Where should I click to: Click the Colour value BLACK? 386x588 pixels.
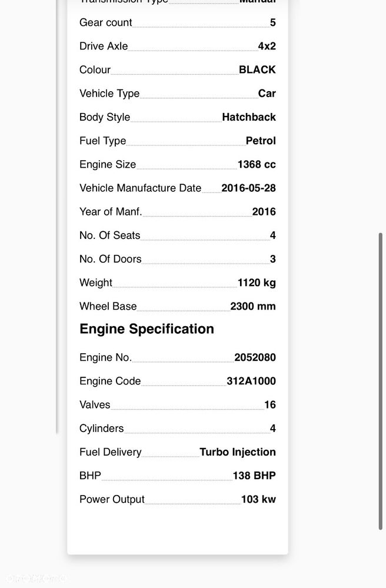(x=257, y=70)
